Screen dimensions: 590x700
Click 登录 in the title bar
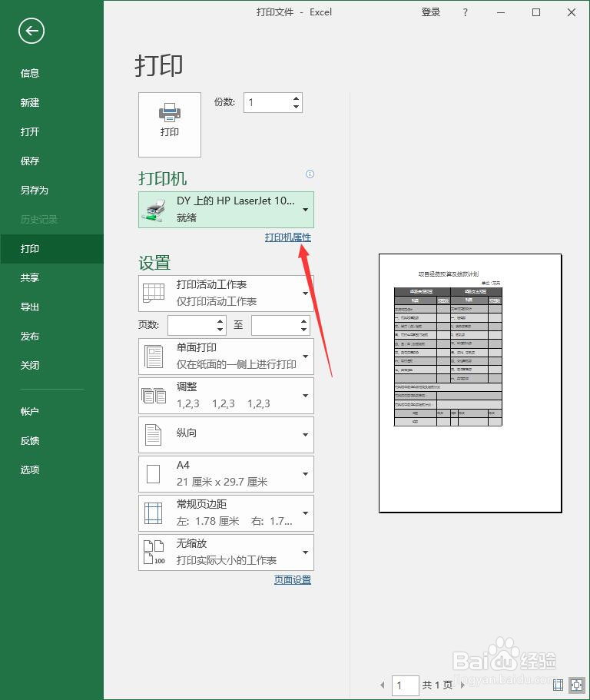pyautogui.click(x=431, y=12)
